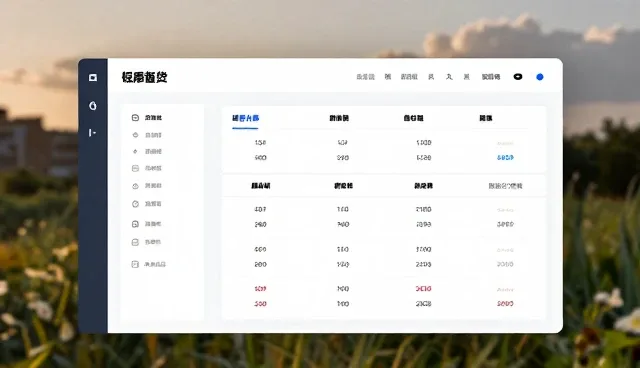Viewport: 640px width, 368px height.
Task: Select the bold highlighted entry in the left menu
Action: [x=153, y=118]
